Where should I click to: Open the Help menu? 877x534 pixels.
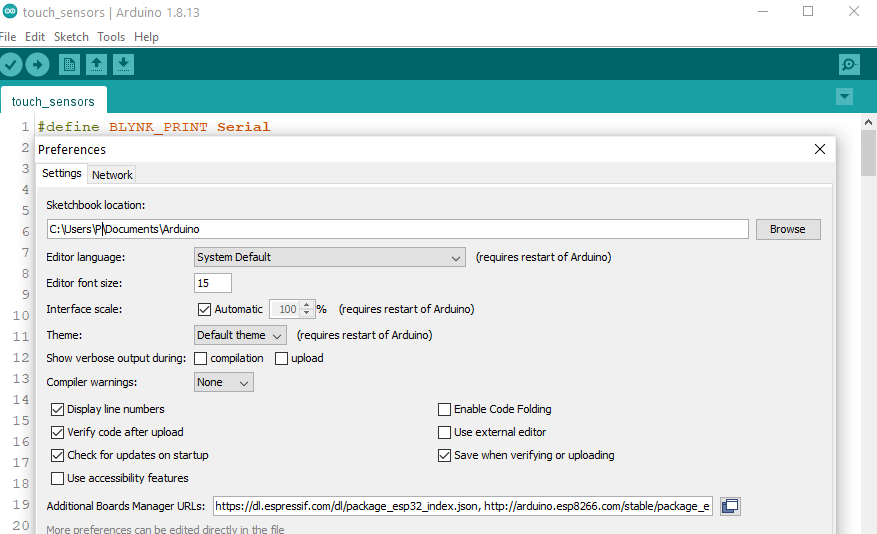[147, 37]
